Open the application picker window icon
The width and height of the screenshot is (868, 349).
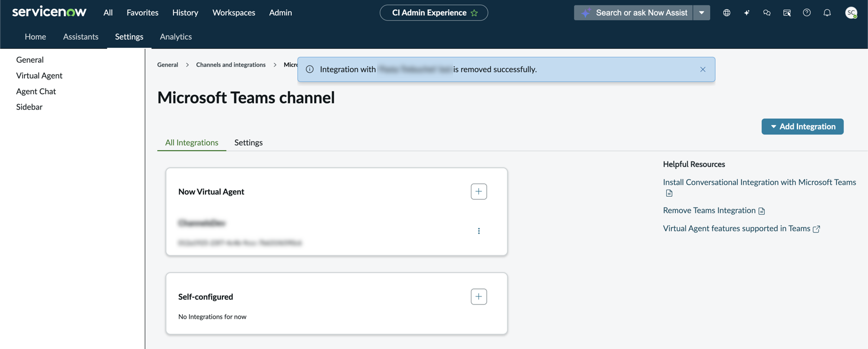(787, 12)
